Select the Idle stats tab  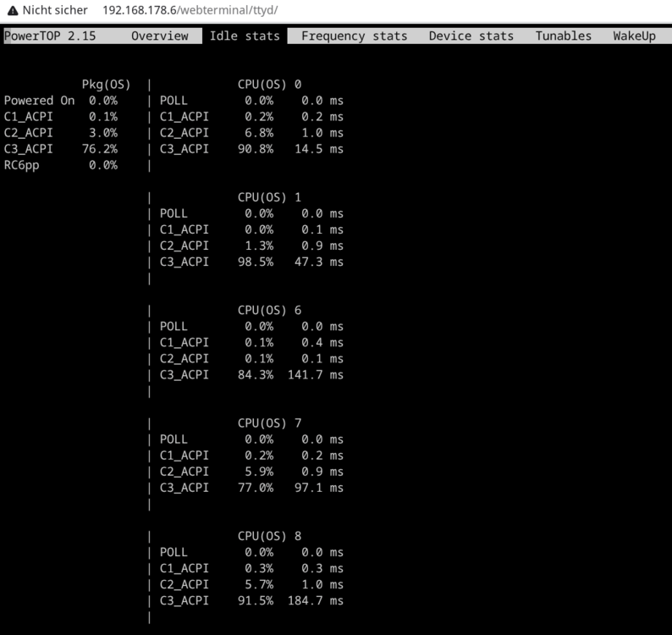[x=245, y=36]
